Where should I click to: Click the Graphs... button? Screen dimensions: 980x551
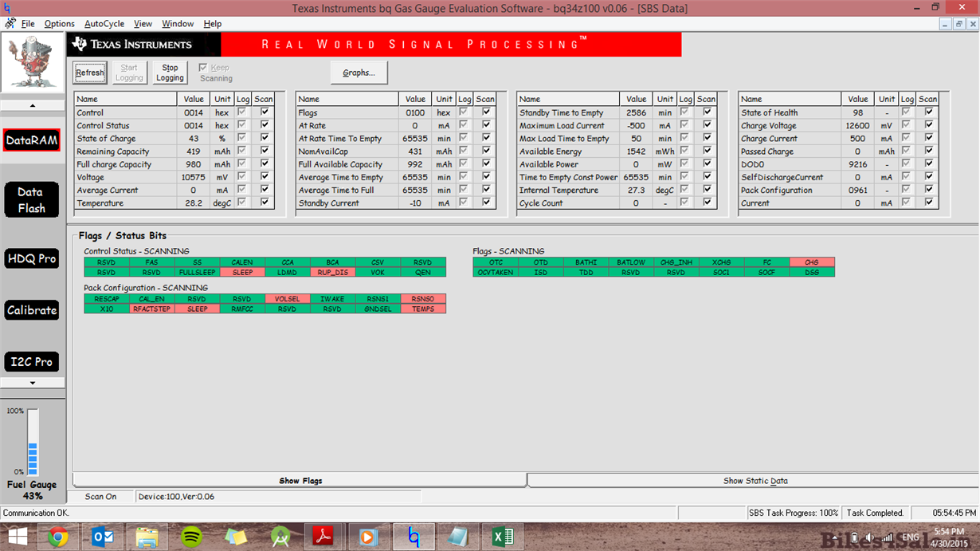coord(359,73)
